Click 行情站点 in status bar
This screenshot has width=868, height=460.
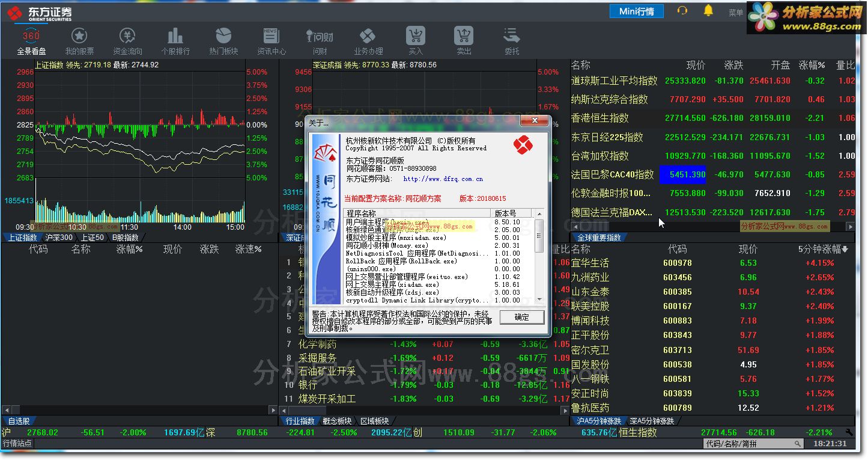point(17,444)
